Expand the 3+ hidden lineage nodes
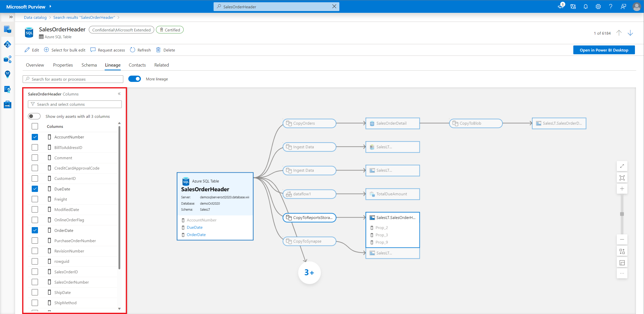This screenshot has width=644, height=314. (309, 273)
